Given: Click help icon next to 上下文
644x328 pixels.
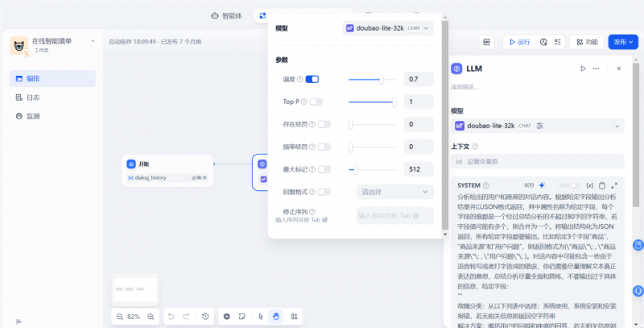Looking at the screenshot, I should [x=475, y=147].
